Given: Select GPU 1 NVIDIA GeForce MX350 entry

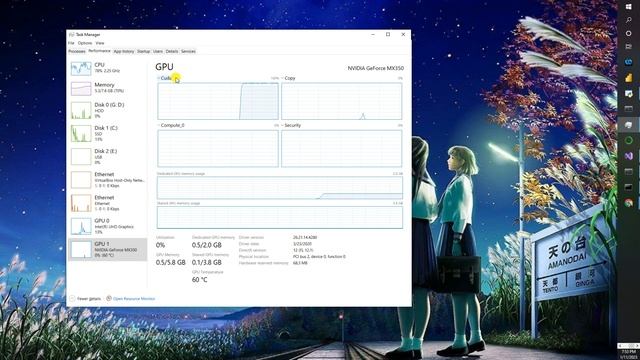Looking at the screenshot, I should (x=107, y=249).
